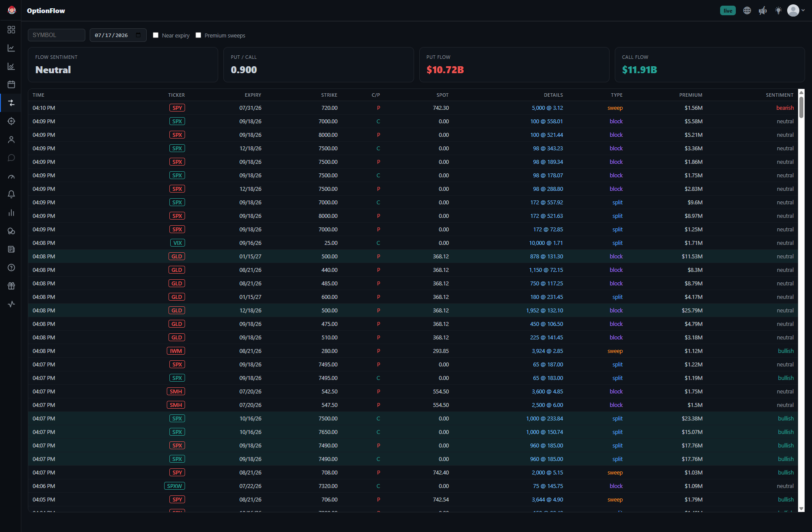Viewport: 812px width, 532px height.
Task: Click details '1,952 @ 132.10'
Action: click(544, 310)
